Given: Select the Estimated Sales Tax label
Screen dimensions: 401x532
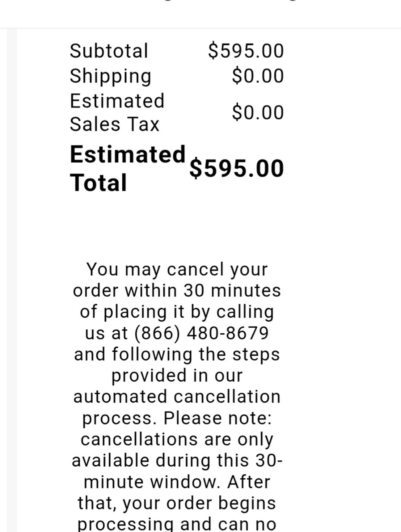Looking at the screenshot, I should pos(117,112).
